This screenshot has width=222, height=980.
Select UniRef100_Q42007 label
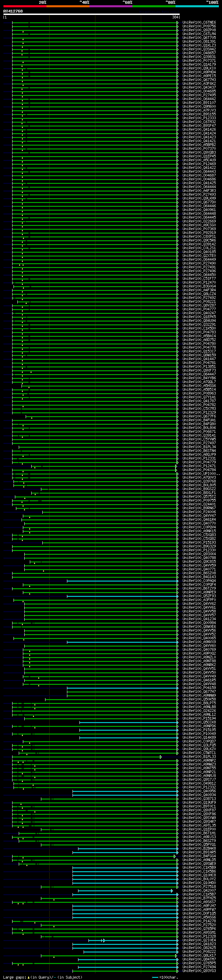[199, 891]
